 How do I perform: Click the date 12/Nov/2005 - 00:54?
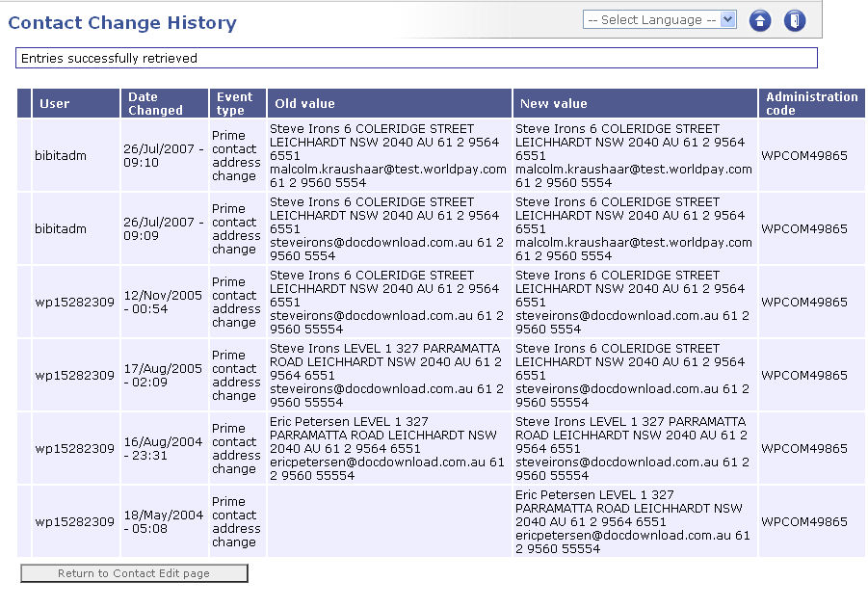(164, 302)
